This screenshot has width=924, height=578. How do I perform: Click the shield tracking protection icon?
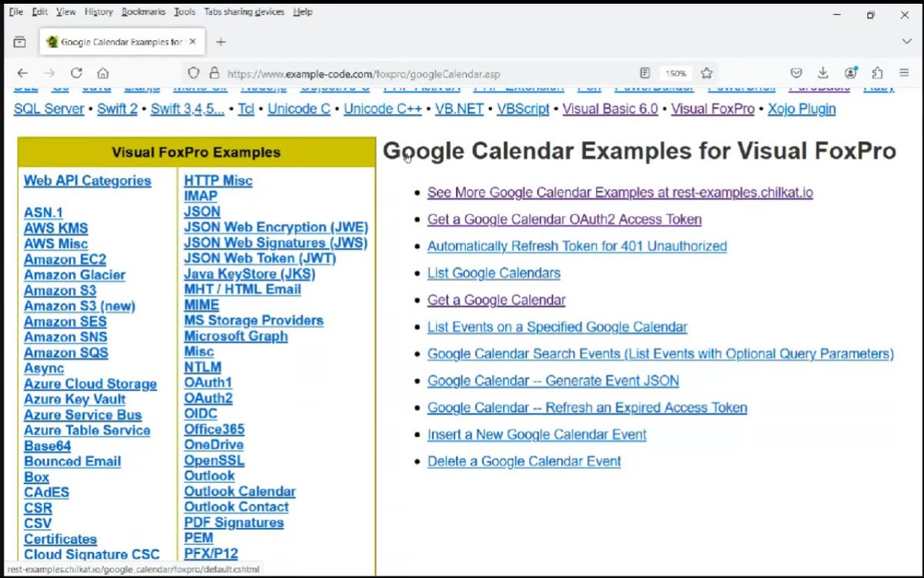[x=194, y=73]
